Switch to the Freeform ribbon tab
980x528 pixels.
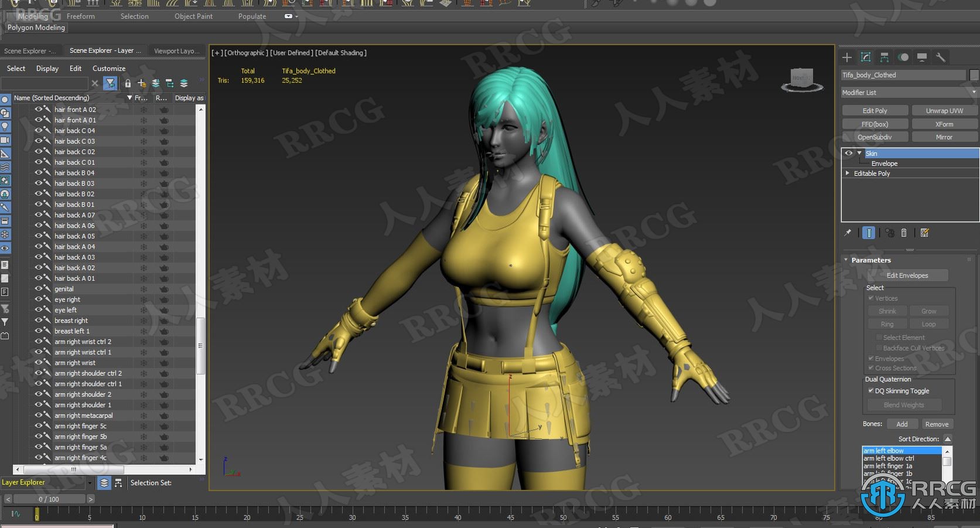click(81, 16)
